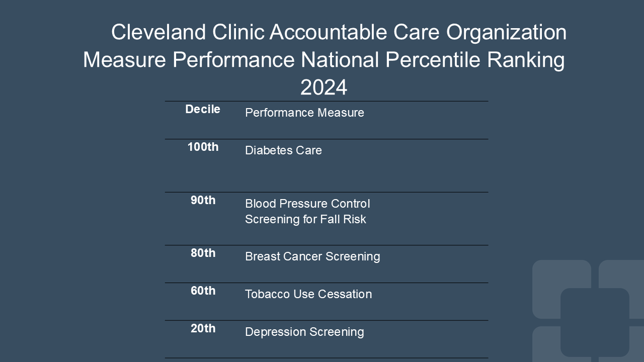Click the Performance Measure column header
644x362 pixels.
[x=304, y=113]
